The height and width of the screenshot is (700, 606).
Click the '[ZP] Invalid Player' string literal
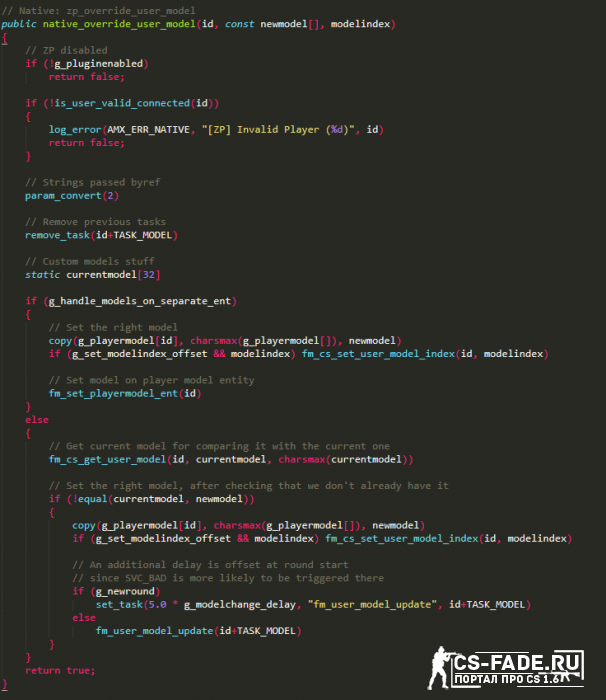(x=278, y=129)
